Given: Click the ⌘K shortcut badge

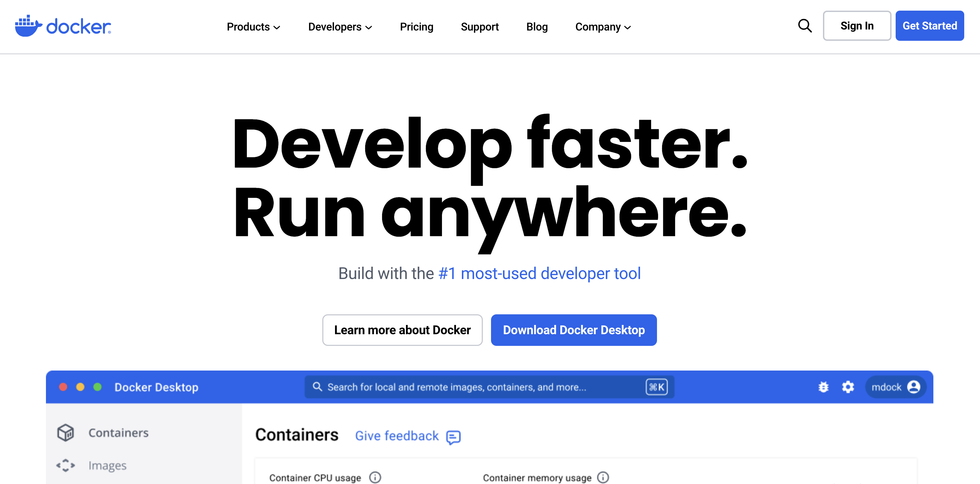Looking at the screenshot, I should [x=656, y=387].
